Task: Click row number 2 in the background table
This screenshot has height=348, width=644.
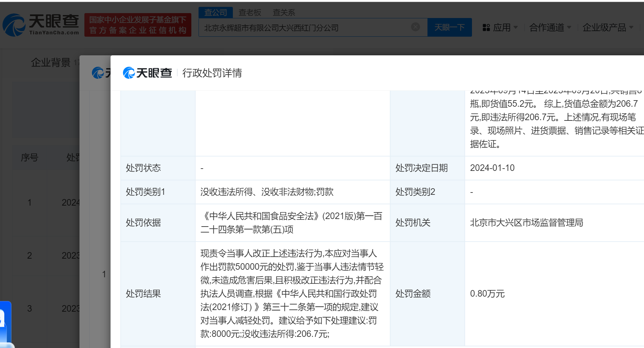Action: click(29, 255)
